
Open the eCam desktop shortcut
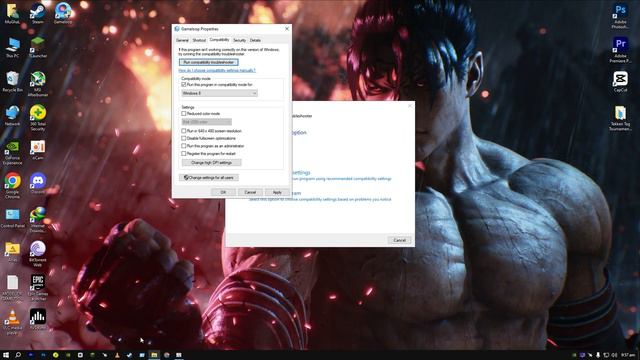[38, 149]
